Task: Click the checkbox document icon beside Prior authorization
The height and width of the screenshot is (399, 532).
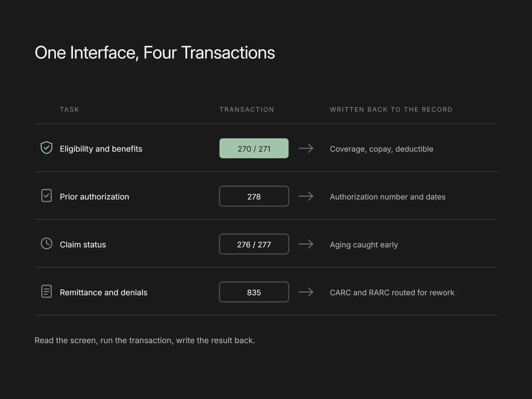Action: pos(47,196)
